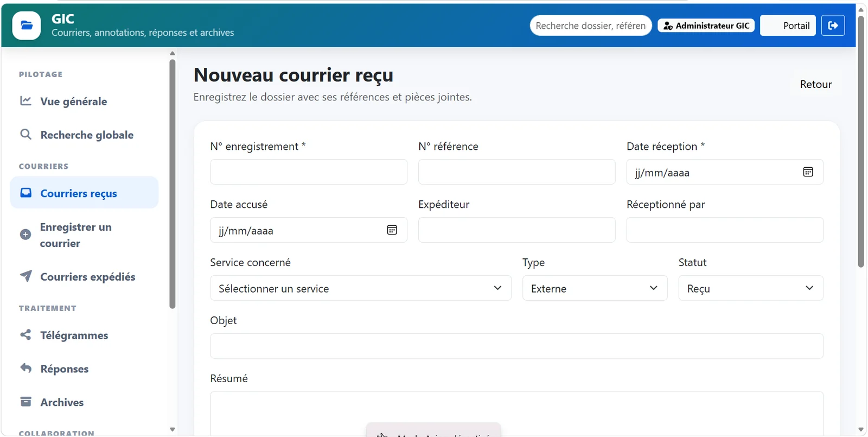
Task: Click the sidebar scroll up arrow
Action: (x=173, y=53)
